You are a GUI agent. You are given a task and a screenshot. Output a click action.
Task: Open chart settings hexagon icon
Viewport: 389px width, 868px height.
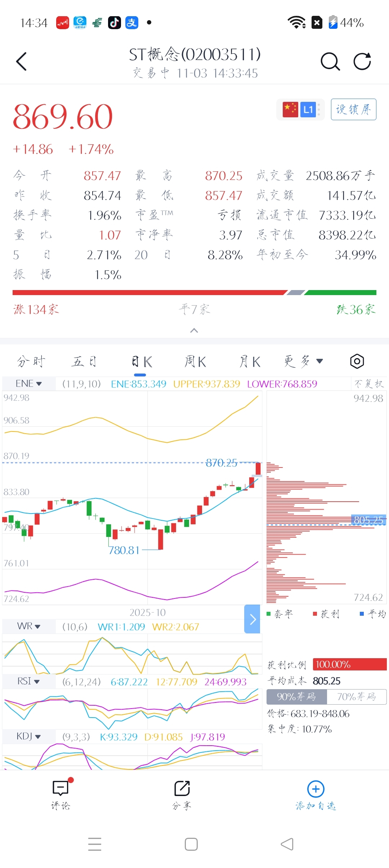pyautogui.click(x=357, y=361)
